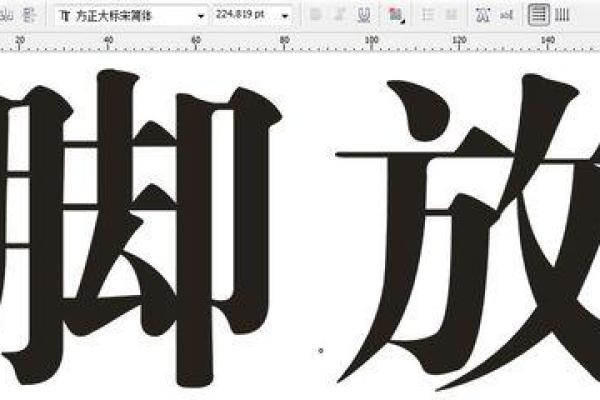Select the 放 character on canvas

[468, 232]
